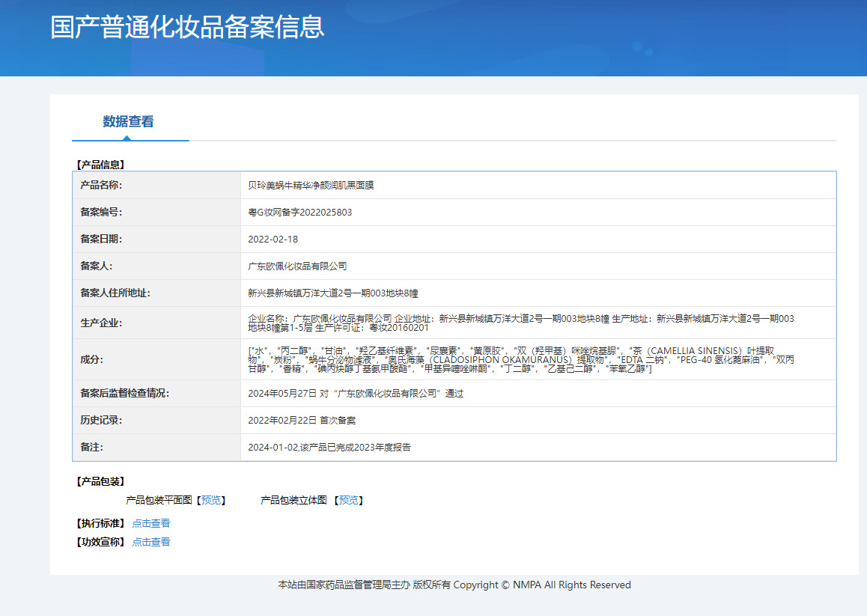Viewport: 867px width, 616px height.
Task: Click 点击查看 next to 执行标准
Action: 151,523
